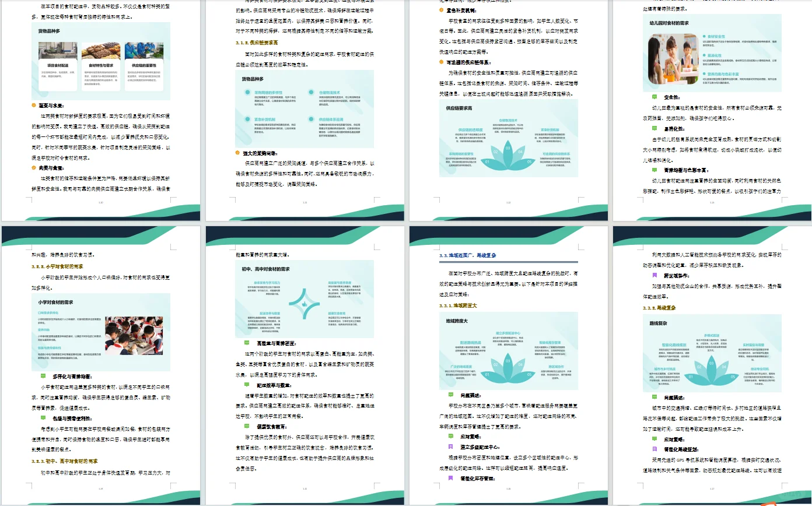The width and height of the screenshot is (812, 506).
Task: Click the card label "供应链的重要性"
Action: (145, 66)
